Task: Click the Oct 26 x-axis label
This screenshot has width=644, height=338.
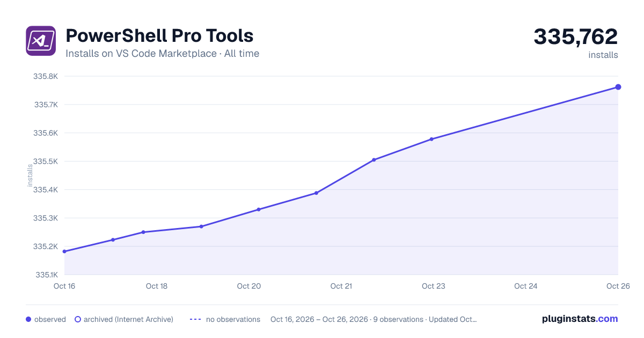Action: click(617, 286)
